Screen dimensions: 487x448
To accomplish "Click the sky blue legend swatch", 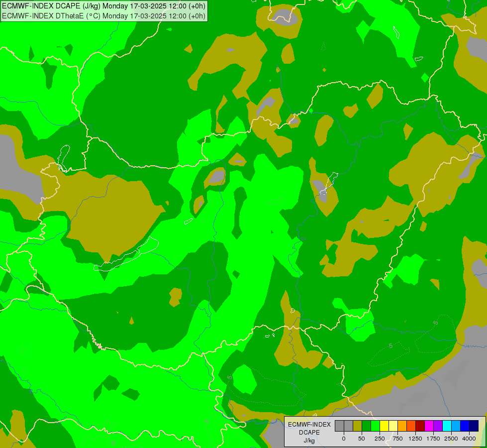I will pos(456,426).
